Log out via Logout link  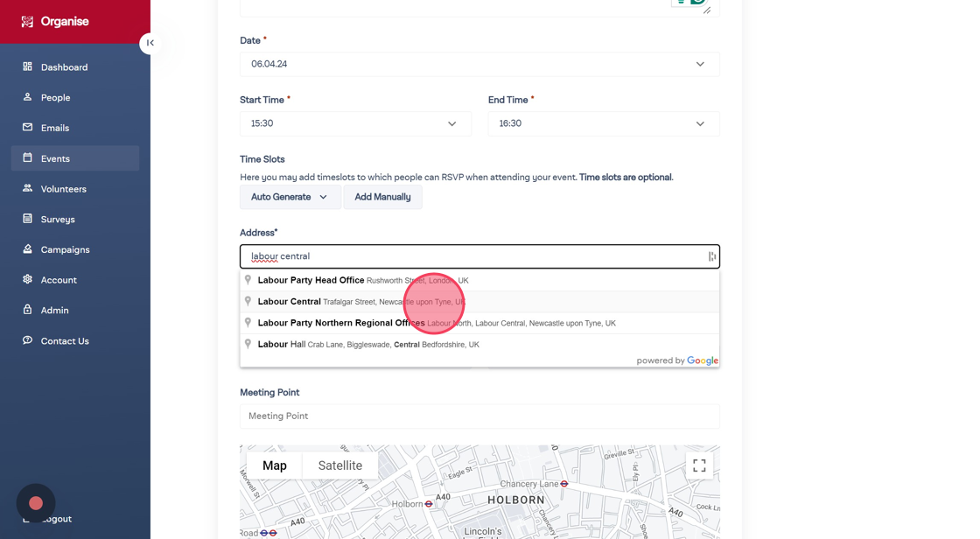[56, 519]
